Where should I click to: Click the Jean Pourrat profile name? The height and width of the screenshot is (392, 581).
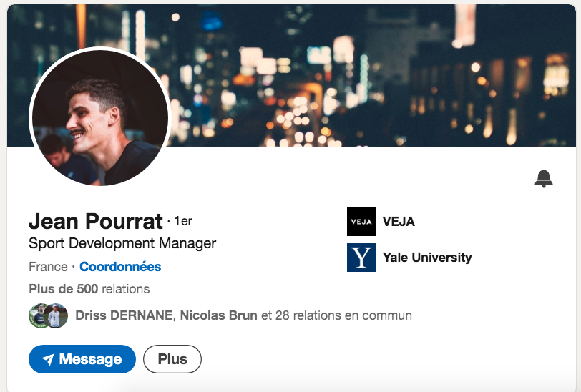(96, 221)
